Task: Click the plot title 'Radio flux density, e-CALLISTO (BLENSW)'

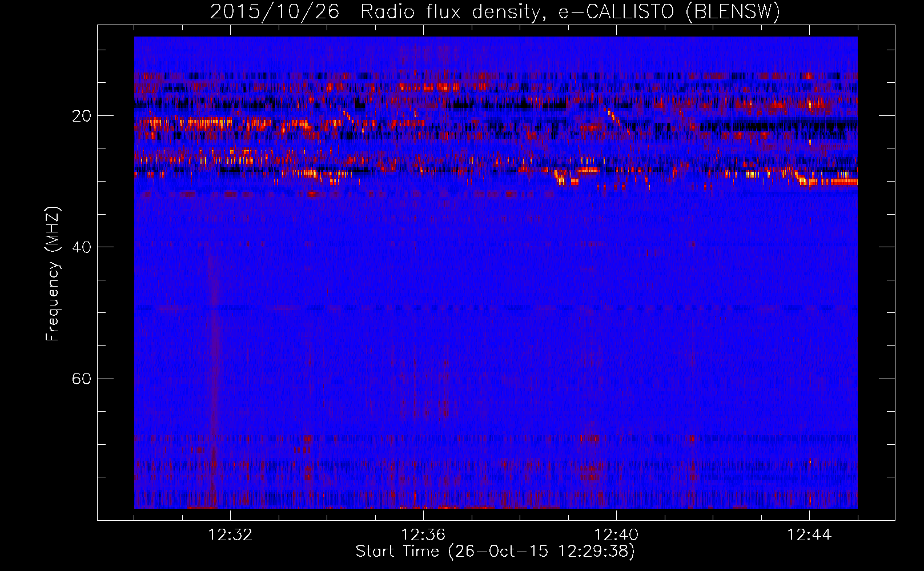Action: [x=570, y=11]
